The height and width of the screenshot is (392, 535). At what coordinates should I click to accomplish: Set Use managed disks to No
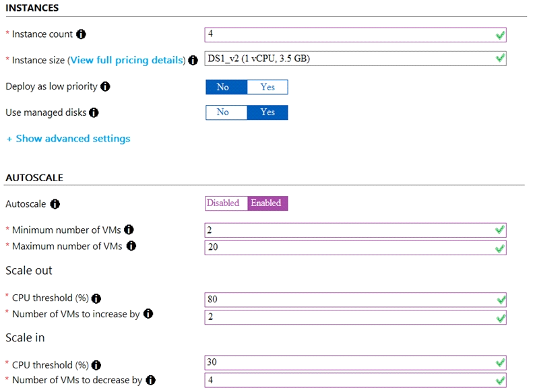click(226, 112)
